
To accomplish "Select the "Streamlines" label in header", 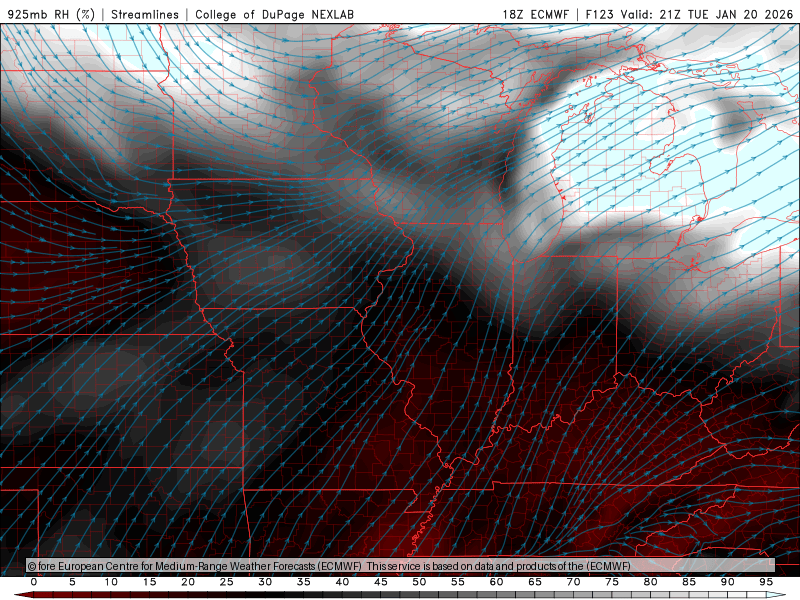I will [x=145, y=14].
